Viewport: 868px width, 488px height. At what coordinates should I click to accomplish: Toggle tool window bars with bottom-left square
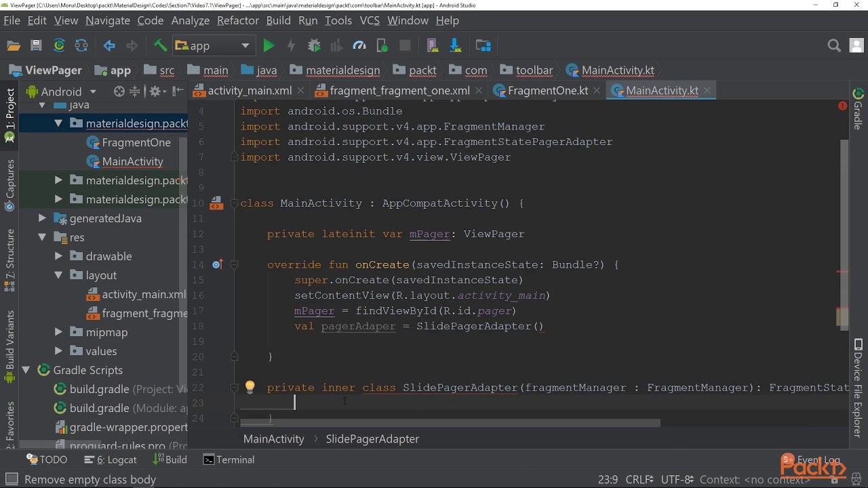[x=10, y=479]
